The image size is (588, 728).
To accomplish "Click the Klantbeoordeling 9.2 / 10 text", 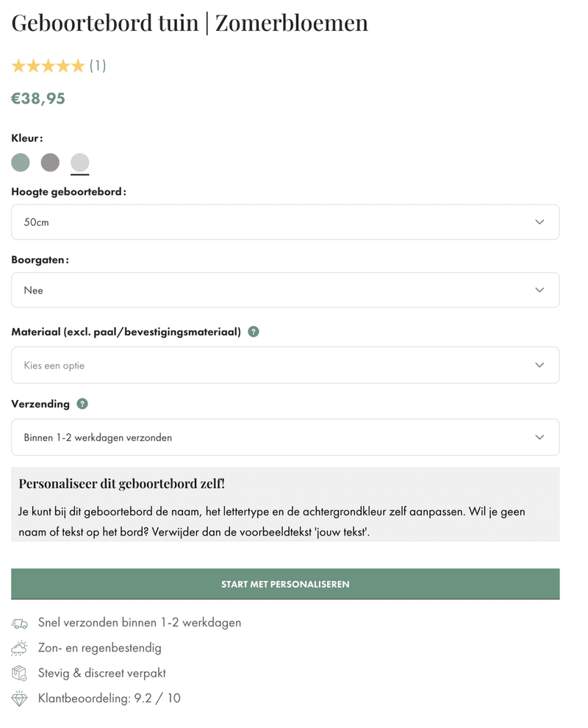I will pos(110,699).
